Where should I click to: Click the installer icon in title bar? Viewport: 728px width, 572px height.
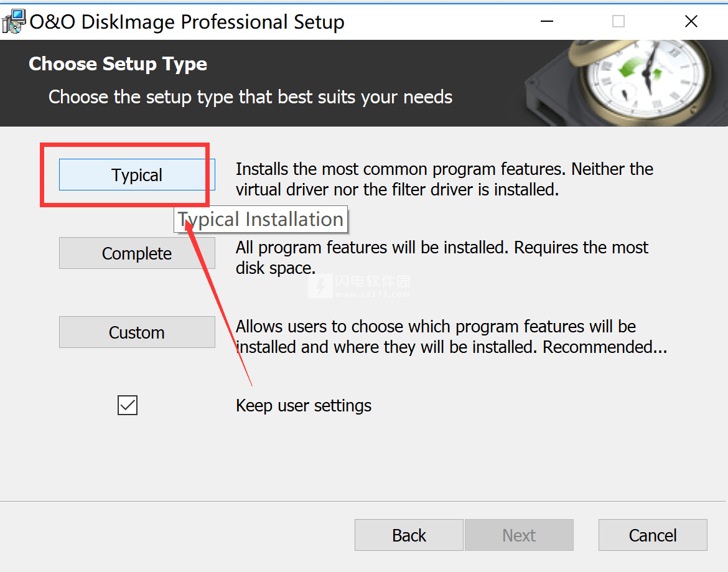click(14, 21)
